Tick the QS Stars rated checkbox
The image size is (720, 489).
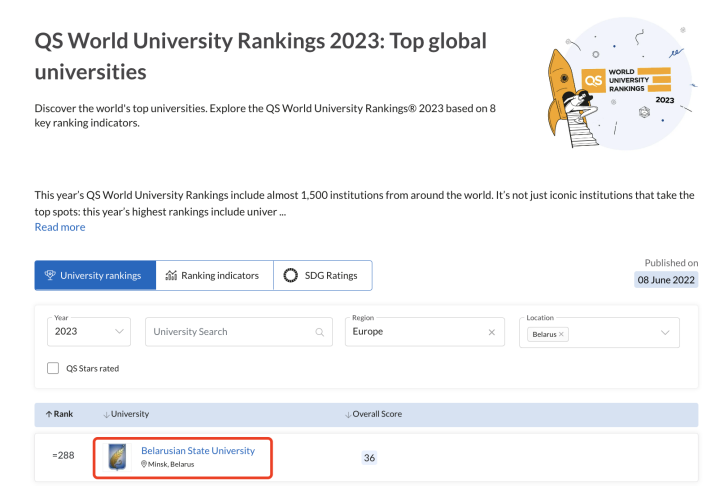53,368
